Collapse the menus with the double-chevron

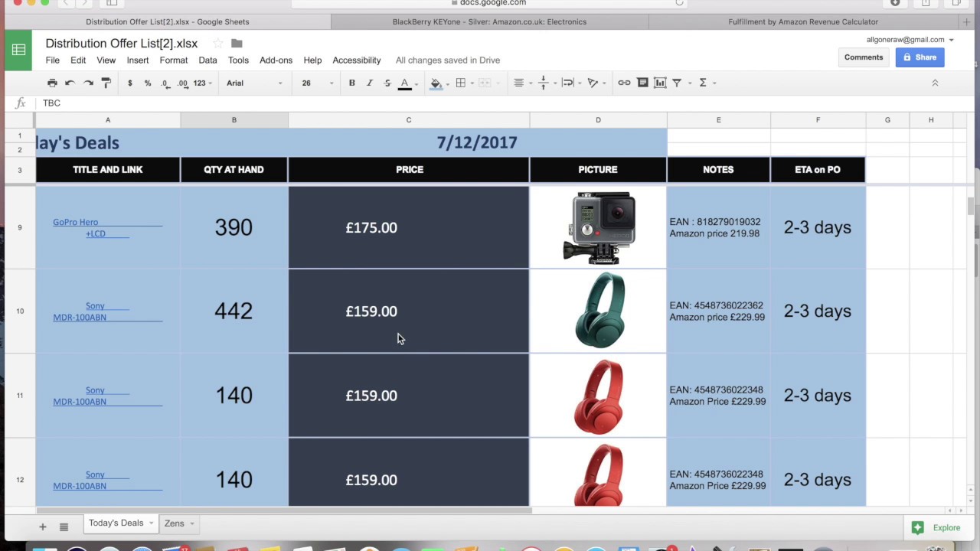935,83
